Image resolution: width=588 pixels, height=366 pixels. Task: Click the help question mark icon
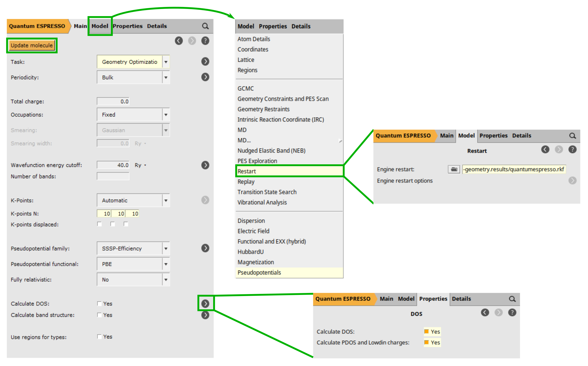(205, 41)
